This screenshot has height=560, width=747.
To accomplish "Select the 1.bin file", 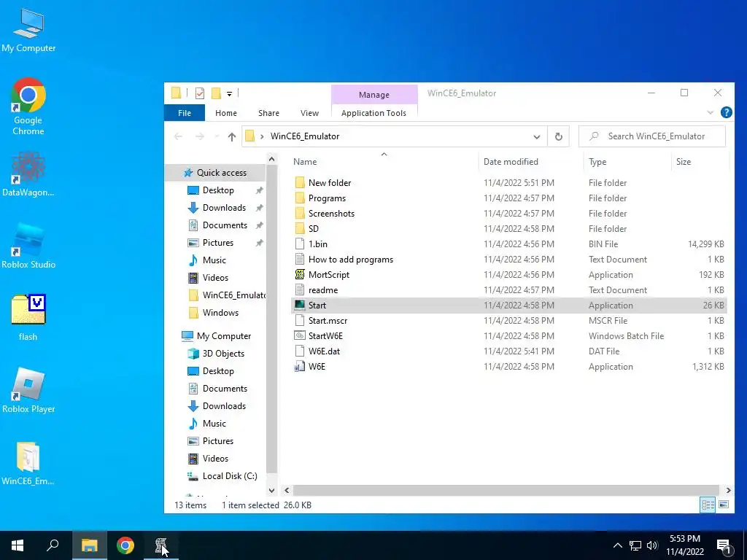I will pyautogui.click(x=318, y=244).
